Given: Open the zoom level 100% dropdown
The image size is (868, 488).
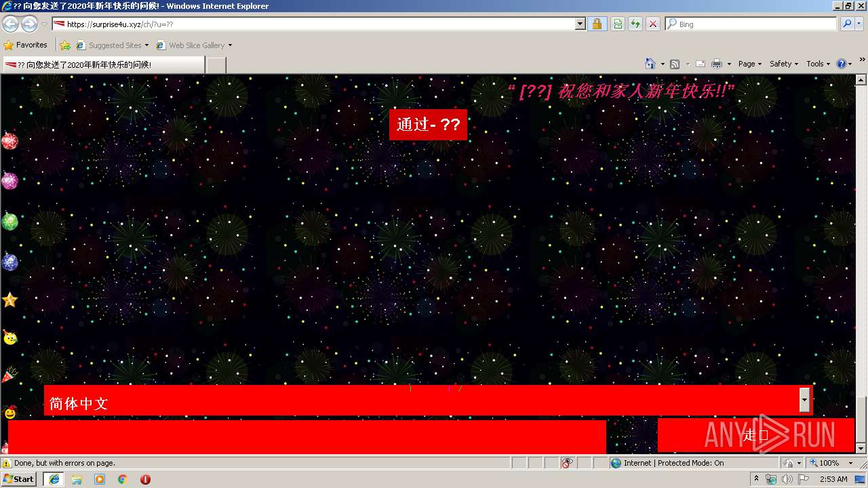Looking at the screenshot, I should (850, 463).
